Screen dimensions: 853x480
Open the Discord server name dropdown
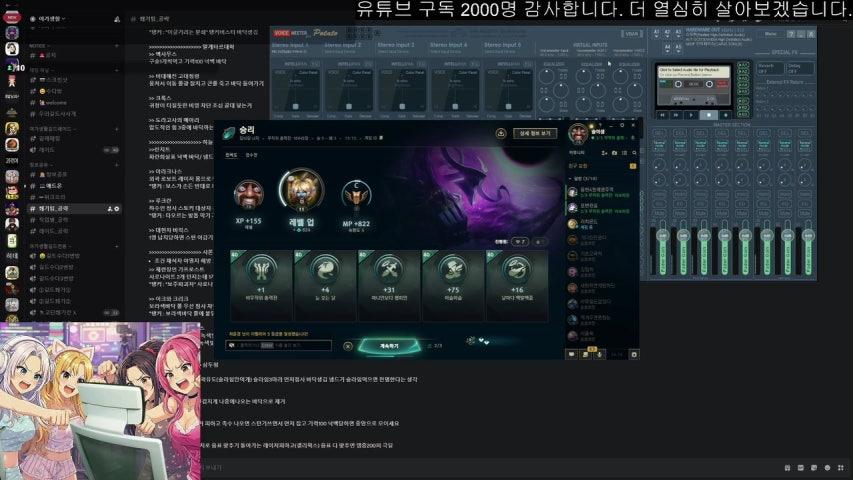pyautogui.click(x=52, y=19)
